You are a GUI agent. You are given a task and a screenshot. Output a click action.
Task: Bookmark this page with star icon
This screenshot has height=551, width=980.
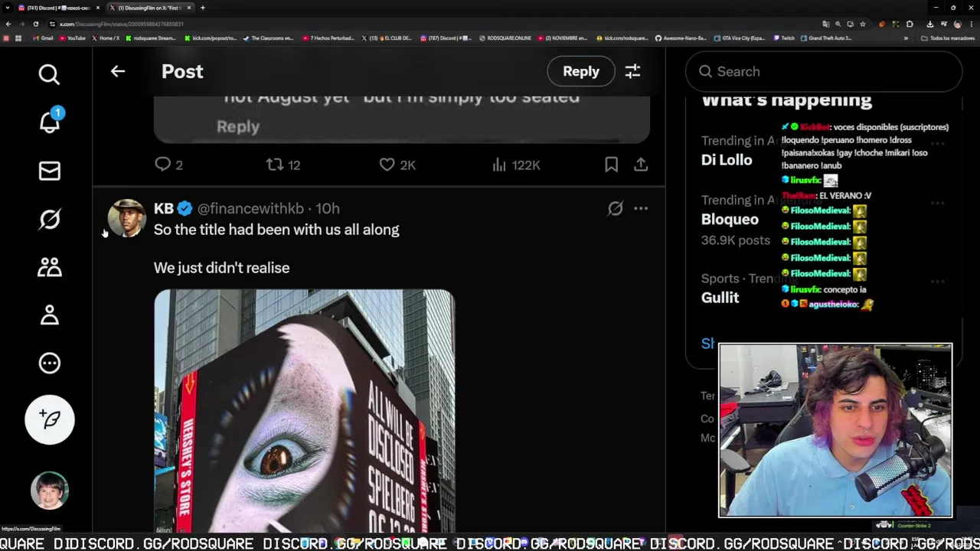tap(863, 24)
